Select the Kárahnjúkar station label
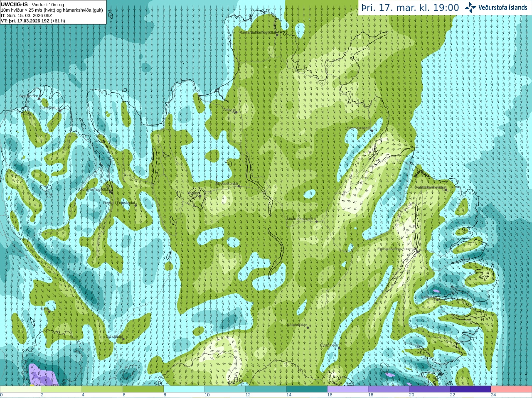The image size is (532, 398). (297, 325)
